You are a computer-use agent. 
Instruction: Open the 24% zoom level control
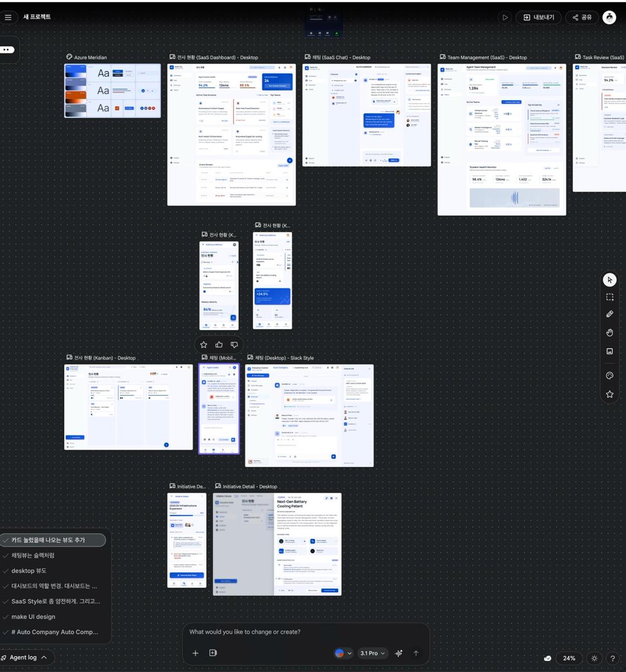[x=569, y=658]
